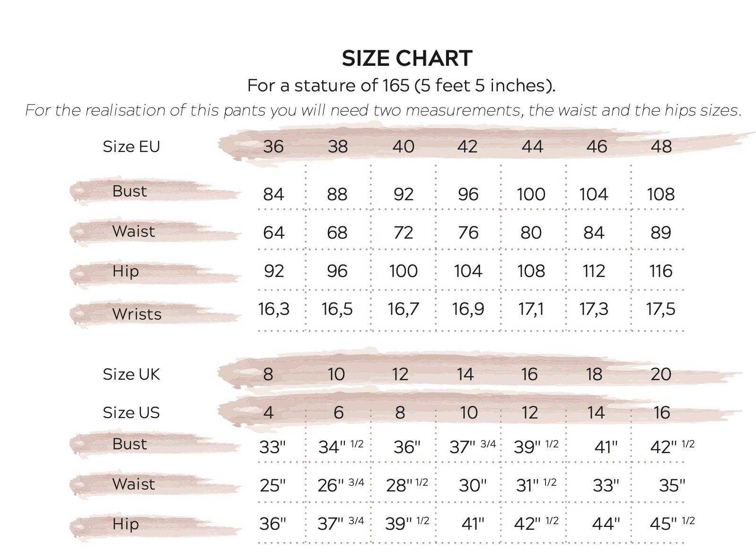
Task: Select the "Size US" row label
Action: point(132,413)
